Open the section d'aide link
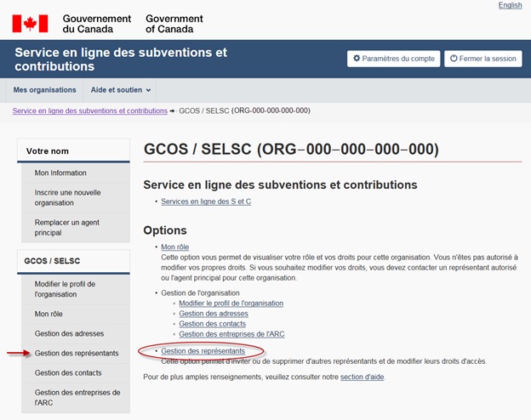 363,377
